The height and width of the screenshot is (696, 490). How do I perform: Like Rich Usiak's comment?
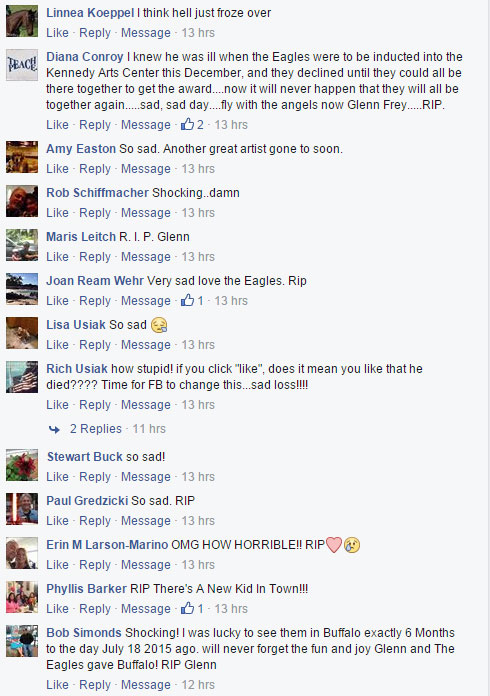pos(57,405)
